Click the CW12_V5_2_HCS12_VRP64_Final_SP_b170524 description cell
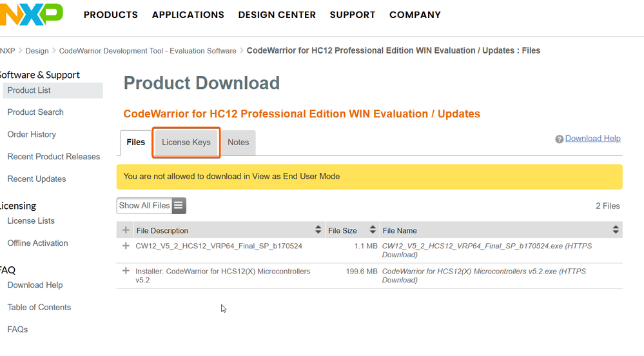 click(x=219, y=246)
